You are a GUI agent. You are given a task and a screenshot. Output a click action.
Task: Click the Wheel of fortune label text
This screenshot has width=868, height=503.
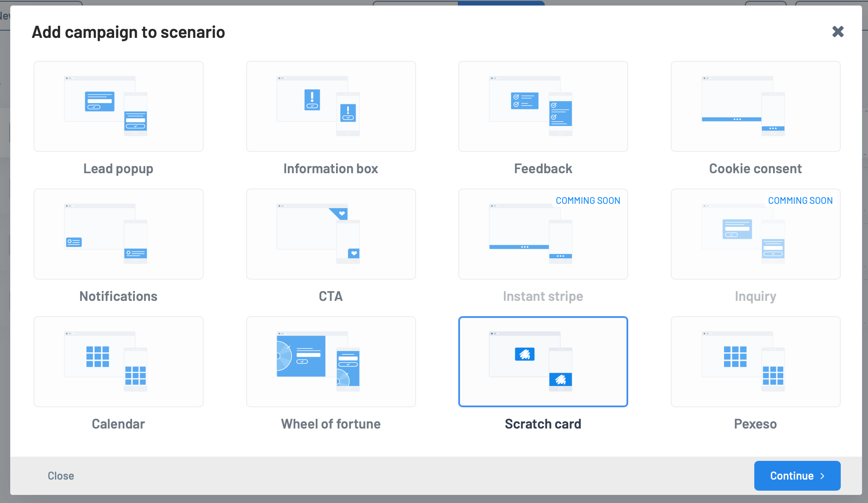pos(331,424)
